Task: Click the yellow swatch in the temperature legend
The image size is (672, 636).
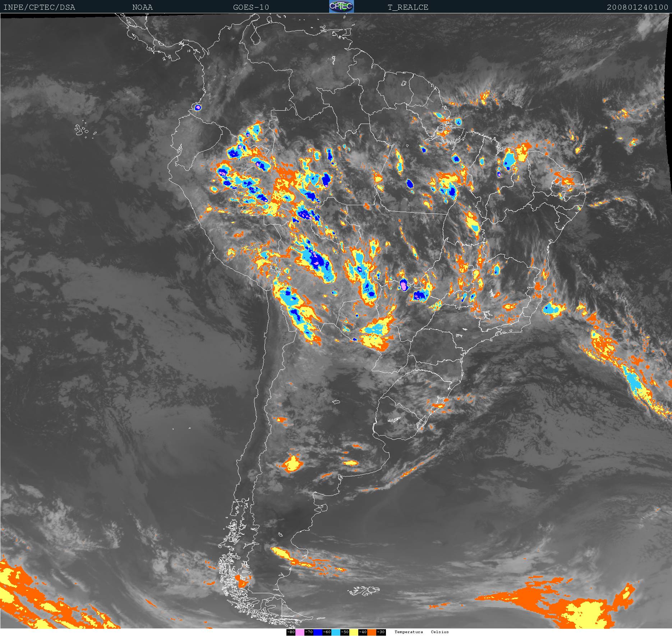Action: [x=354, y=632]
